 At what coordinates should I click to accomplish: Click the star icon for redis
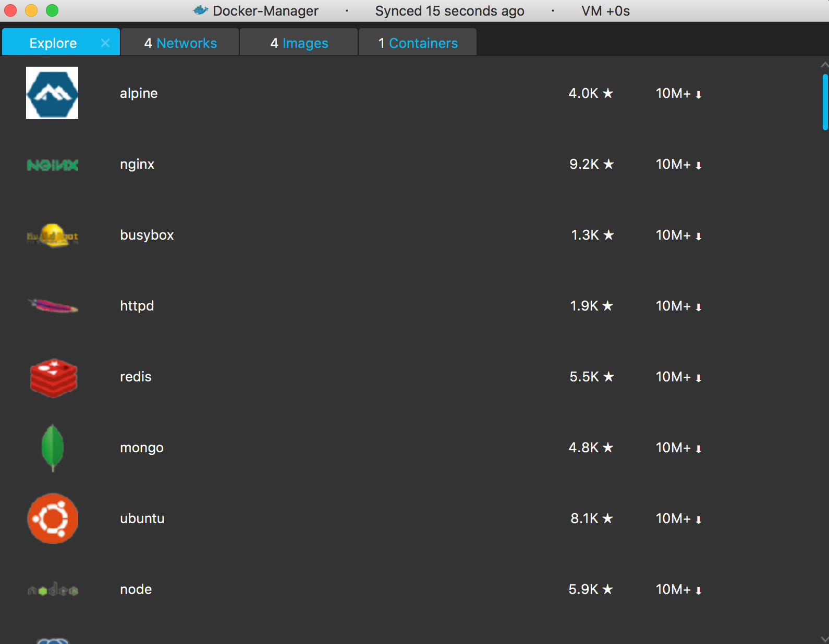coord(608,377)
